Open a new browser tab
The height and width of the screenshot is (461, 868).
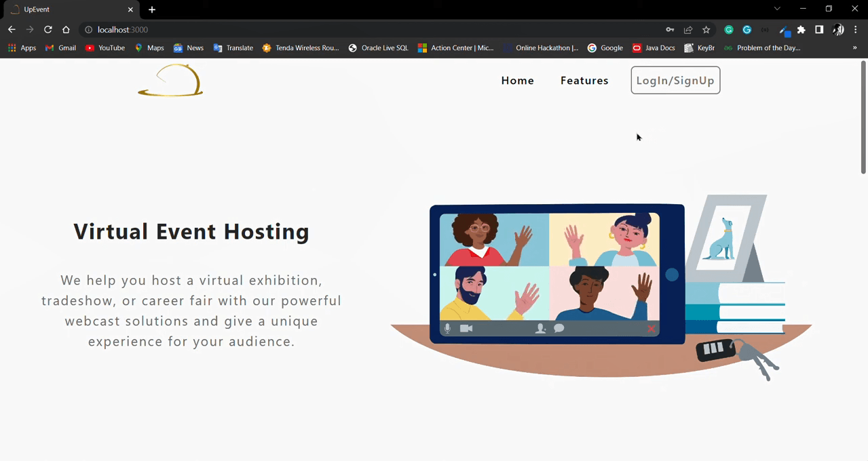pos(152,9)
